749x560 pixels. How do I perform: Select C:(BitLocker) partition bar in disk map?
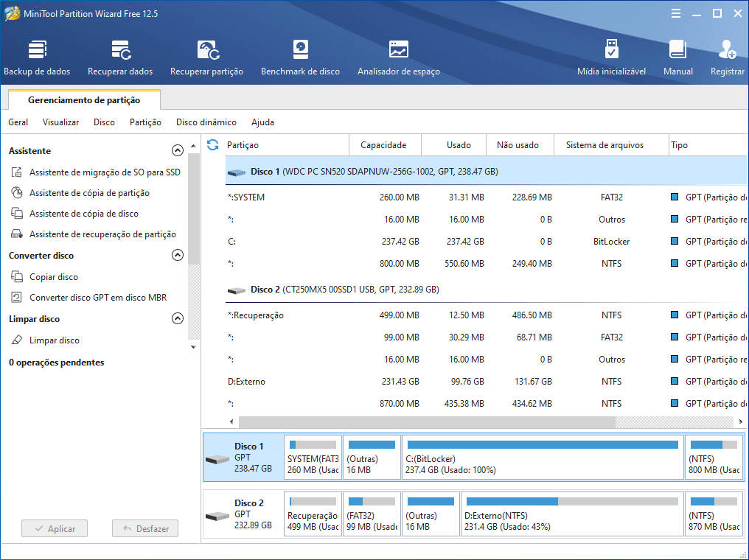point(543,457)
